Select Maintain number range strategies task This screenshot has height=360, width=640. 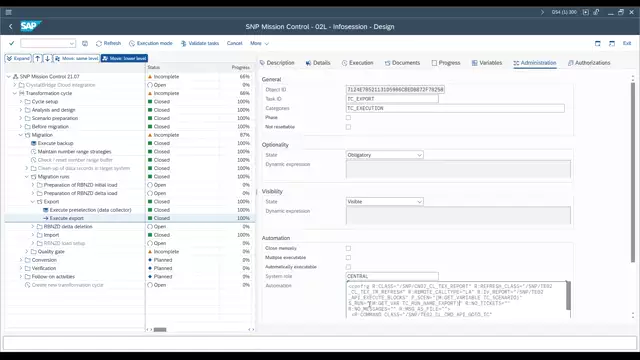pos(74,152)
